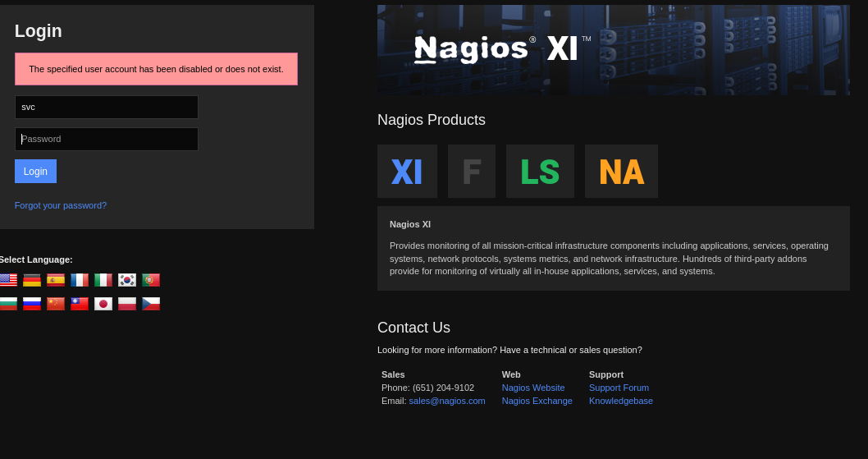Focus the username field containing svc
The height and width of the screenshot is (459, 868).
tap(107, 107)
